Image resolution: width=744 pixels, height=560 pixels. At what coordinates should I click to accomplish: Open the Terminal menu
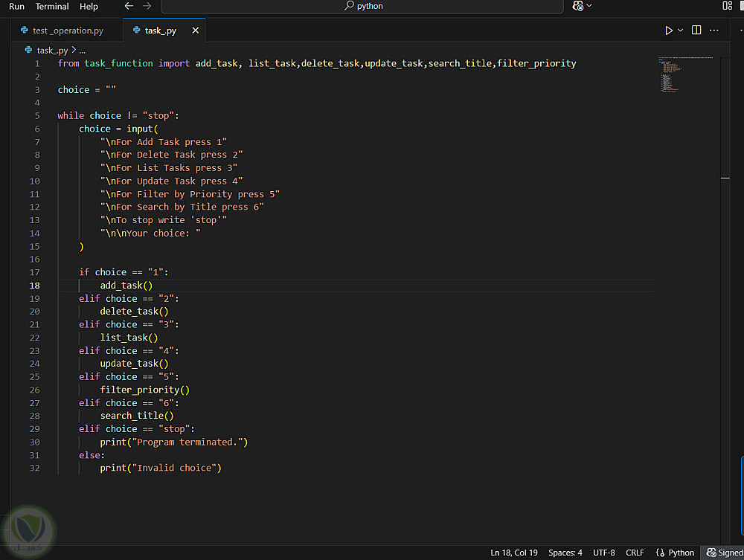click(52, 6)
